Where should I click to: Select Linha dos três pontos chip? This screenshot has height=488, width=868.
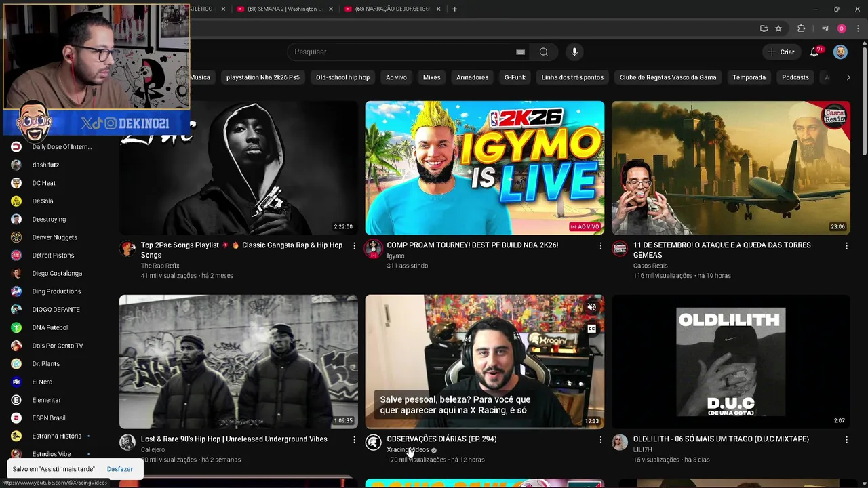click(x=572, y=77)
